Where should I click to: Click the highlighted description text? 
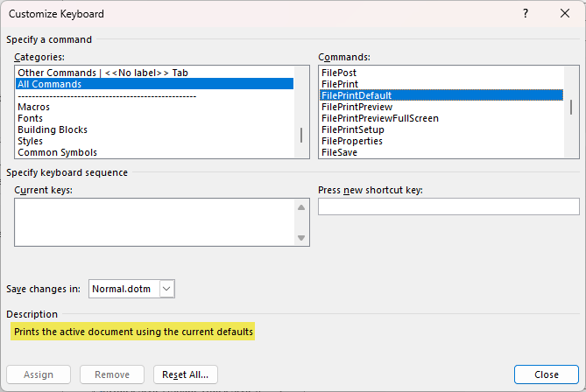point(133,332)
